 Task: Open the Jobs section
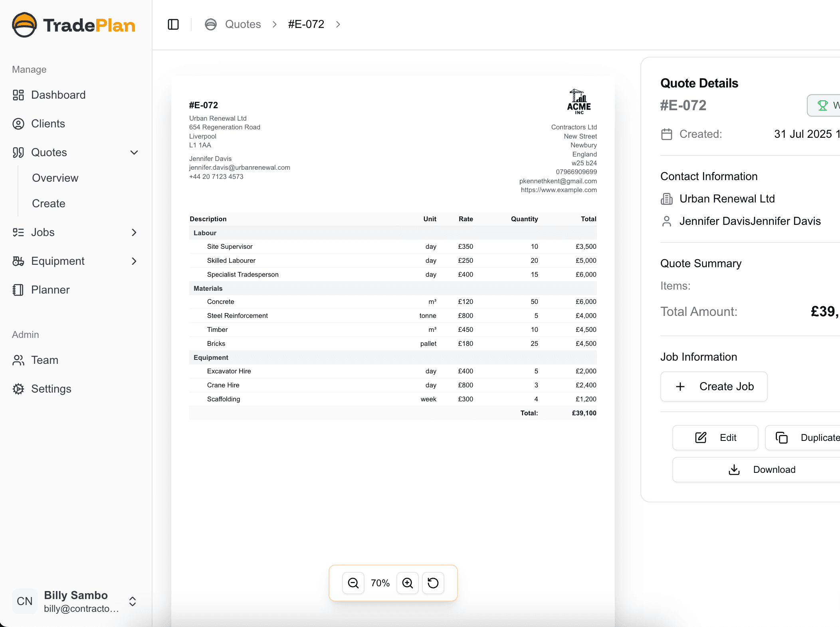pyautogui.click(x=43, y=232)
